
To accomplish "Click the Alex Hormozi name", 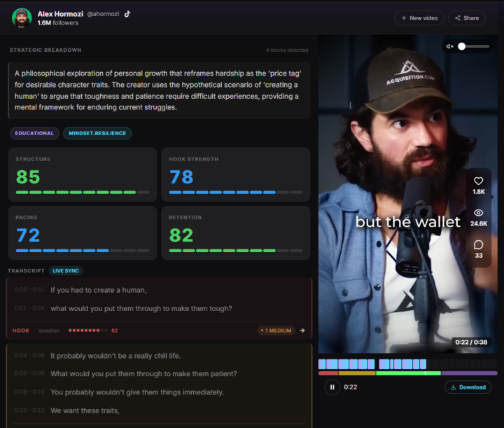I will [x=60, y=14].
